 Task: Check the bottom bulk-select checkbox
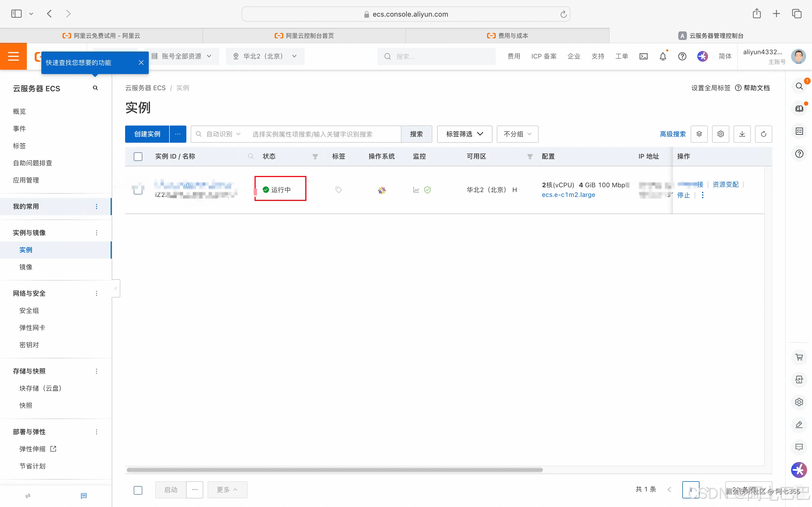coord(138,490)
